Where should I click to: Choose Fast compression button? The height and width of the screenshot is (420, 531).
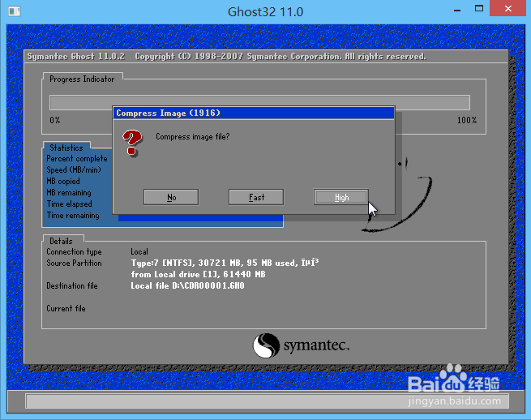click(x=256, y=197)
